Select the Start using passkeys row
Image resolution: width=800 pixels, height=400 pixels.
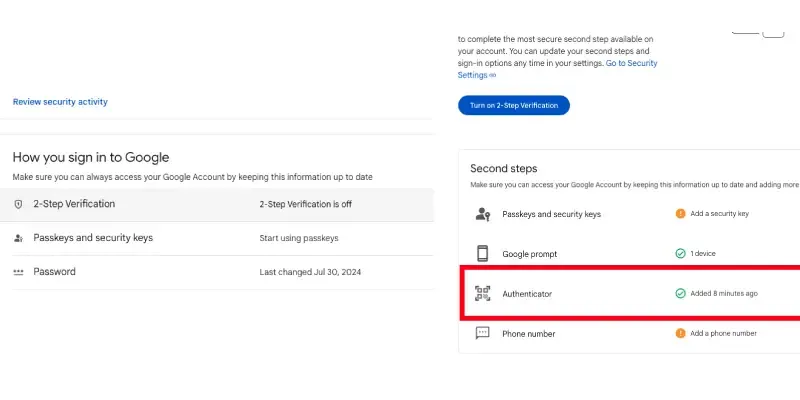298,238
